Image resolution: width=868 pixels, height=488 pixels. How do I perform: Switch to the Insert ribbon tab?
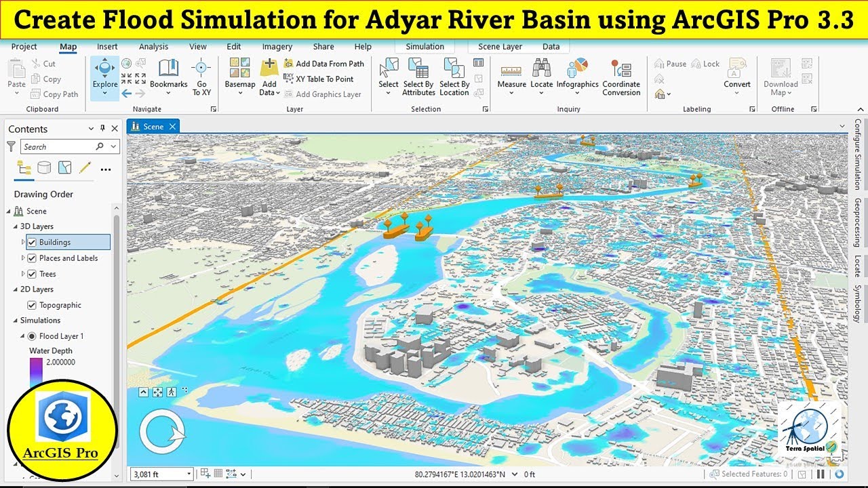107,47
